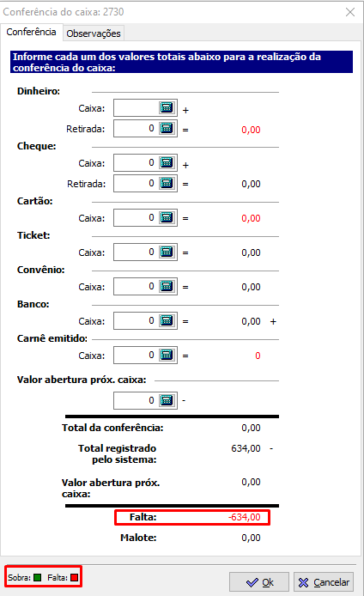Viewport: 364px width, 596px height.
Task: Focus the Banco Caixa input field
Action: click(136, 321)
